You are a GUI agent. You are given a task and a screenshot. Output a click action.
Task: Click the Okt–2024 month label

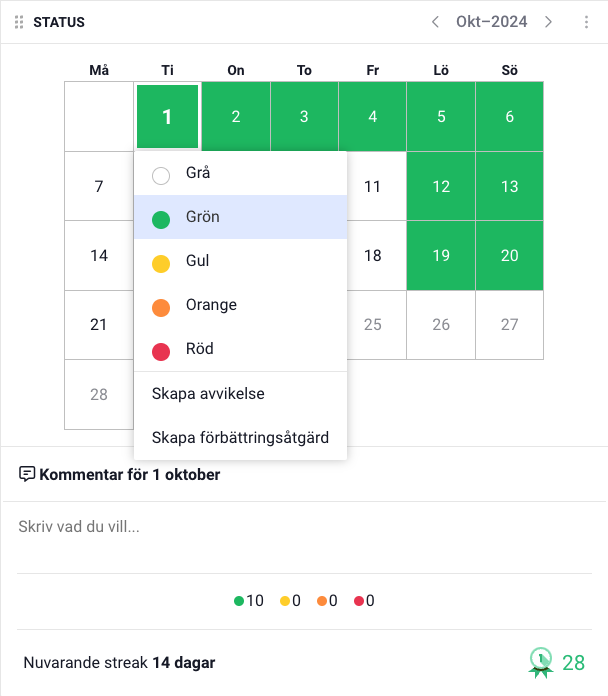click(491, 22)
